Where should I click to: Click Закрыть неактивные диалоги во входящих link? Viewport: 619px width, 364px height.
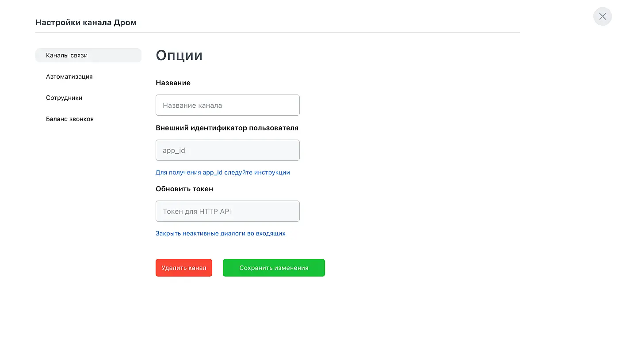click(221, 233)
